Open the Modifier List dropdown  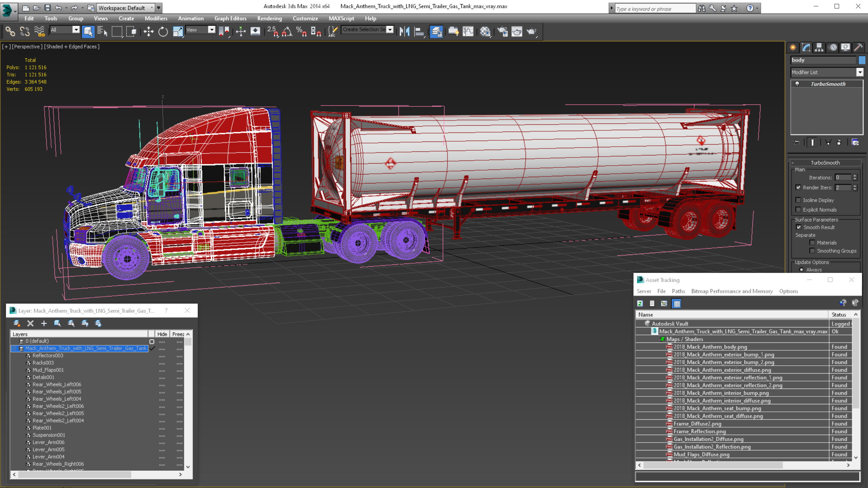[860, 72]
